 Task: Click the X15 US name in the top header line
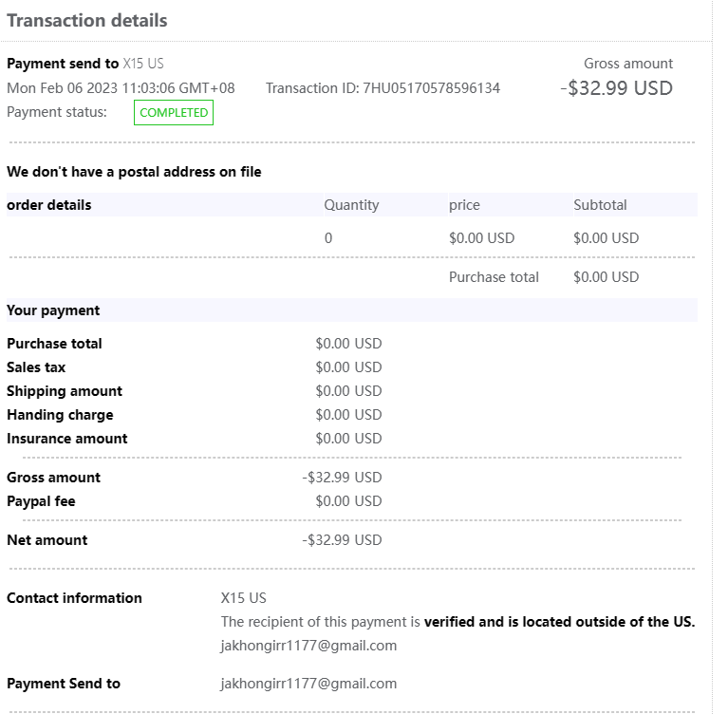tap(143, 64)
